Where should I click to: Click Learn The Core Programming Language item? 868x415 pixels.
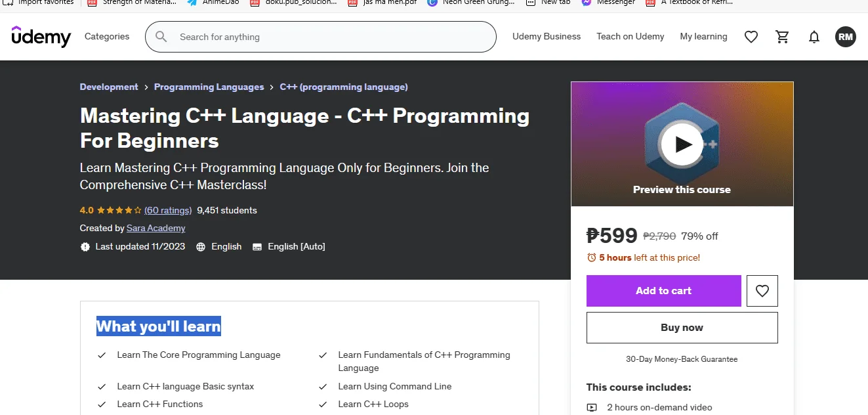pos(199,355)
